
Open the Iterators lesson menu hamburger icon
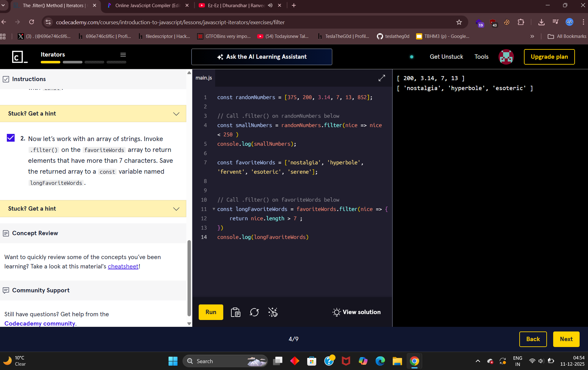(123, 55)
